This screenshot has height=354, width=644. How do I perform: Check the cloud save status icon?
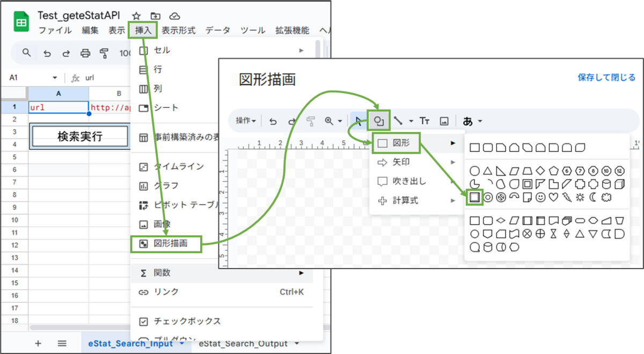(174, 16)
